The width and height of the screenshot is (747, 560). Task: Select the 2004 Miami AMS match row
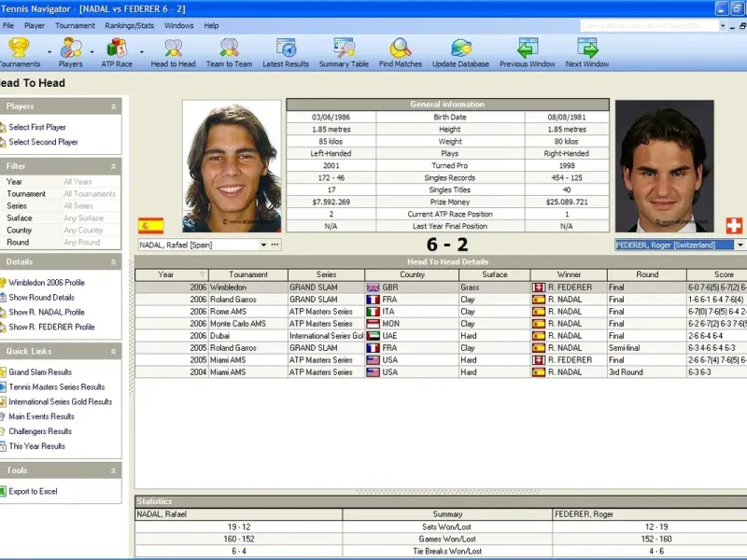pos(441,372)
